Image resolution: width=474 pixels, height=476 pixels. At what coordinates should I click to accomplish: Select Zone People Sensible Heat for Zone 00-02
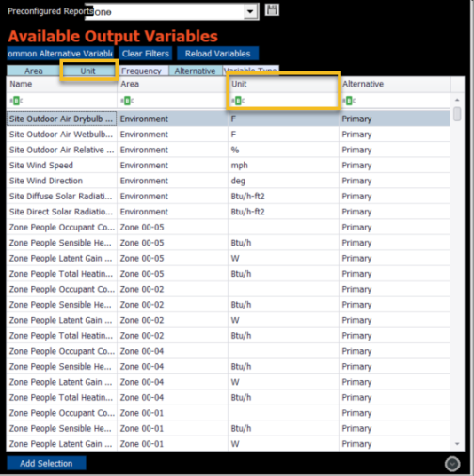tap(229, 305)
